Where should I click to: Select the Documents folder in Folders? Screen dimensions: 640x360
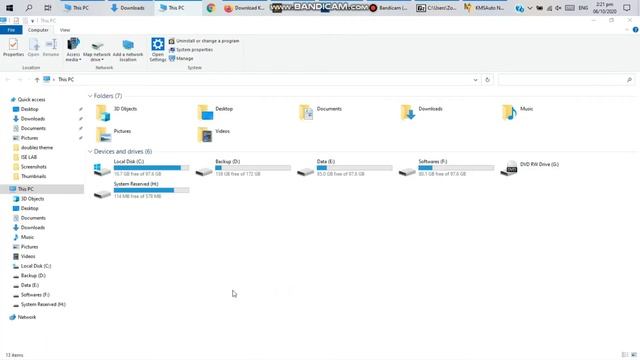pos(321,113)
